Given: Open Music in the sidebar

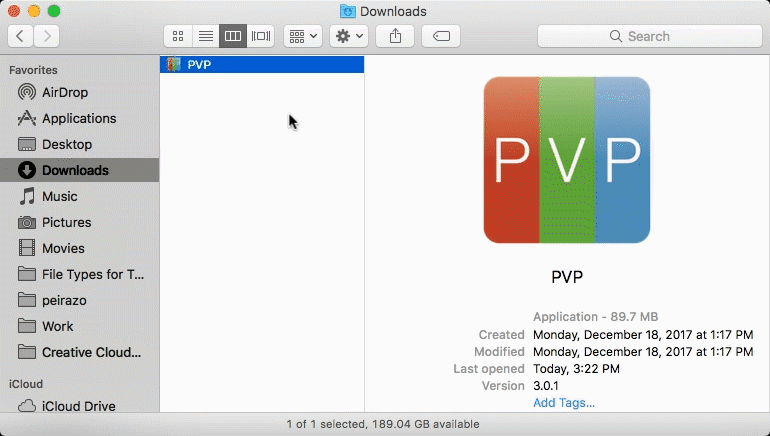Looking at the screenshot, I should click(80, 196).
